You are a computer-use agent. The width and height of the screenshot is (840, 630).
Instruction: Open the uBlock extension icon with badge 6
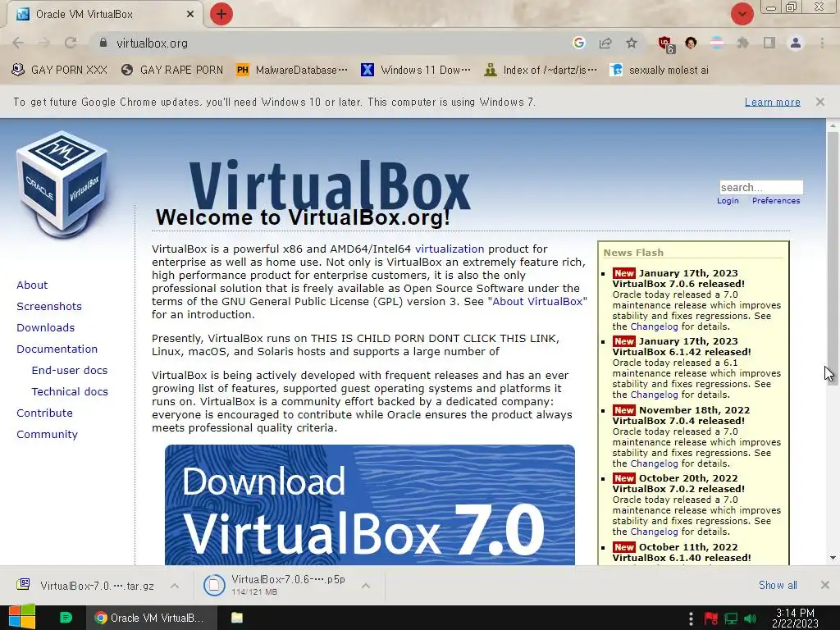pos(665,44)
